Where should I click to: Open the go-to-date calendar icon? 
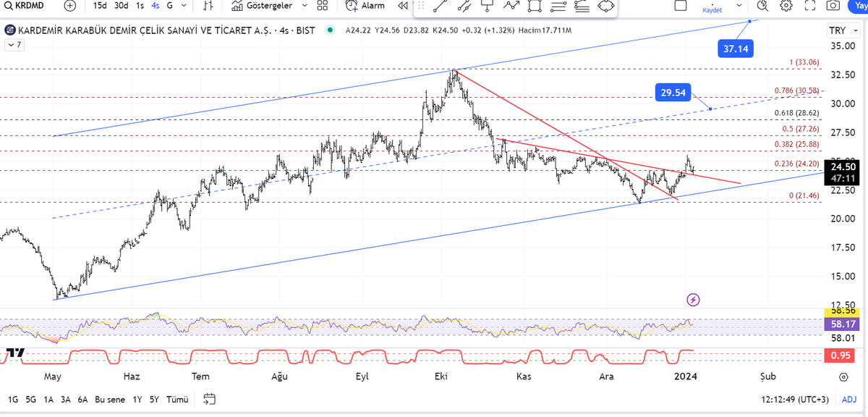tap(210, 399)
